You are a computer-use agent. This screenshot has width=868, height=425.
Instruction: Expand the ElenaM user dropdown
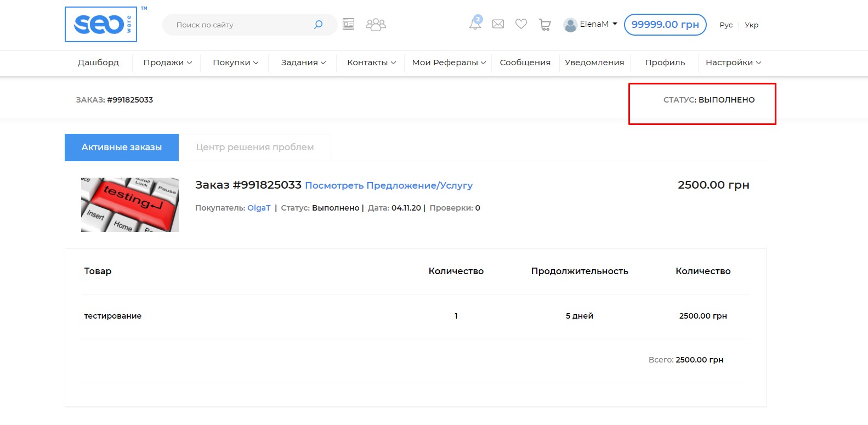[x=591, y=25]
